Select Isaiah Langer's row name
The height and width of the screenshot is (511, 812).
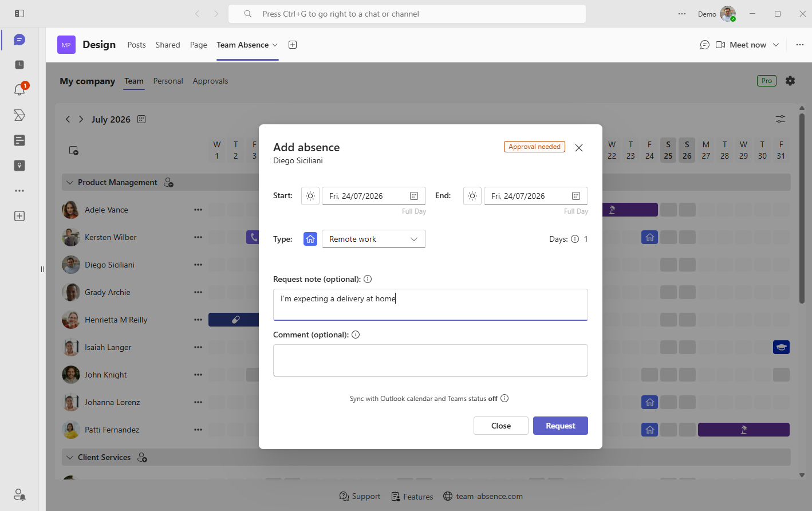click(x=108, y=347)
